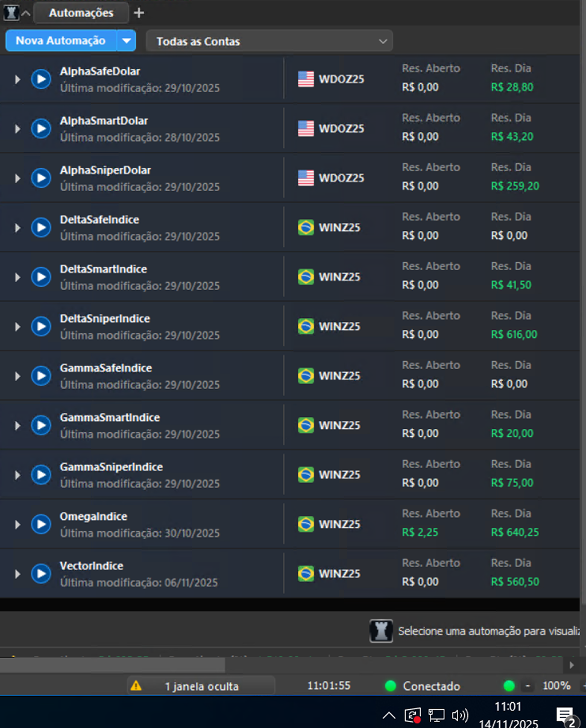Add a new tab with plus icon
This screenshot has width=586, height=728.
tap(139, 13)
